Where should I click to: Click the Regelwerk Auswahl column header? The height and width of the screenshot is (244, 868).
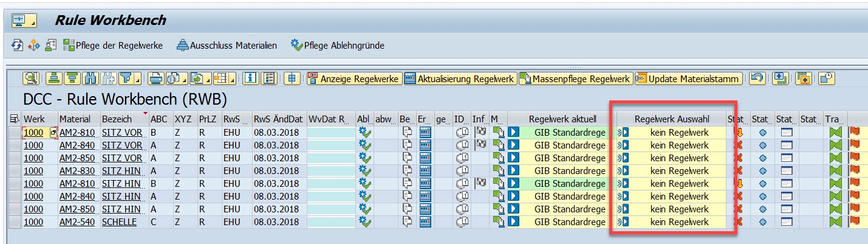[672, 119]
